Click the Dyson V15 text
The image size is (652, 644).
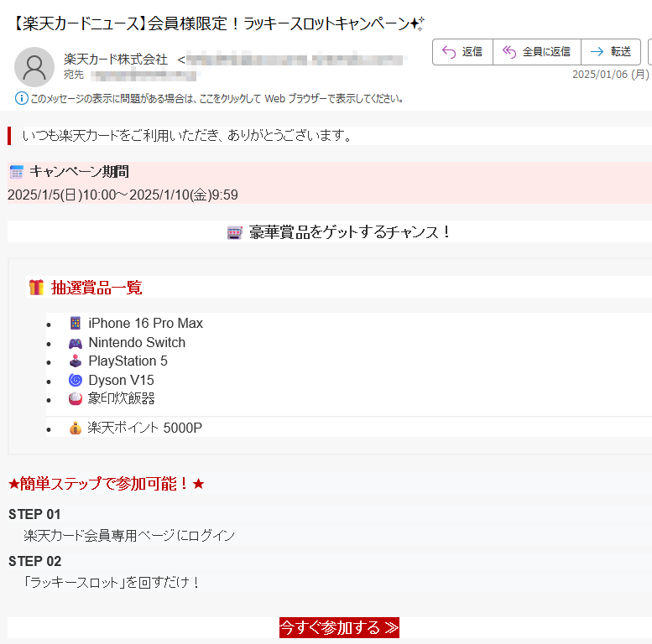[121, 380]
